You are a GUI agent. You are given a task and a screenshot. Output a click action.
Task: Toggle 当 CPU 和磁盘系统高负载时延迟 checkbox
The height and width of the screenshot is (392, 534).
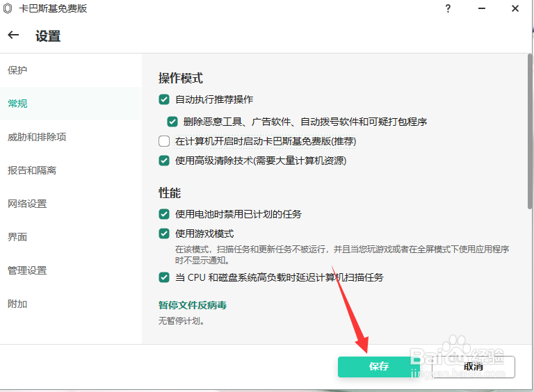click(164, 277)
